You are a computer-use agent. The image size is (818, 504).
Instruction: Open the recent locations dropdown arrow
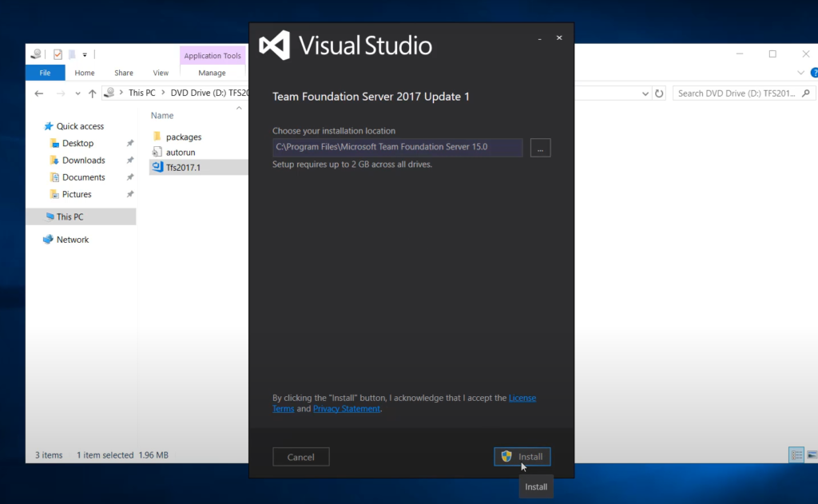(x=77, y=93)
